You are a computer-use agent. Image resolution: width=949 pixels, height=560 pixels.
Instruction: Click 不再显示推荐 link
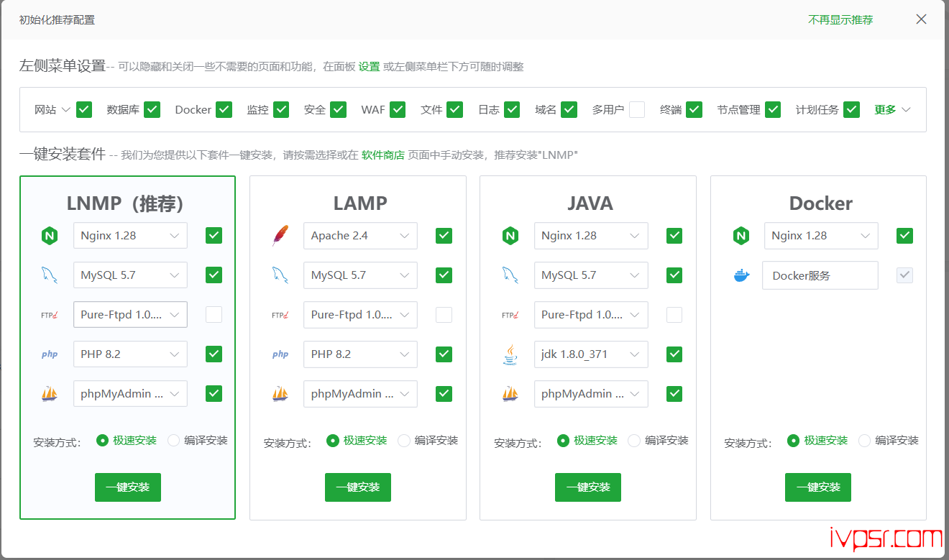[840, 20]
